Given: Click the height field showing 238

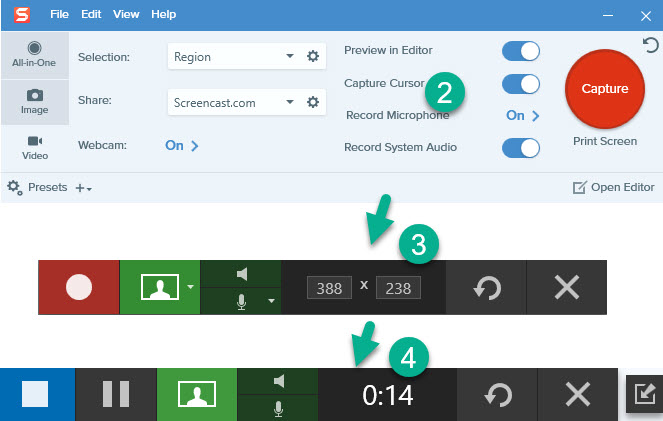Looking at the screenshot, I should (398, 288).
